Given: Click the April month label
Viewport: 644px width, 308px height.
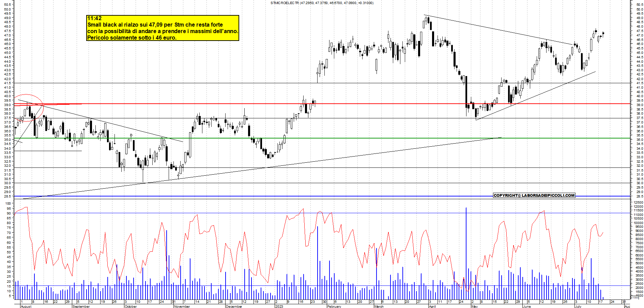Looking at the screenshot, I should (432, 306).
